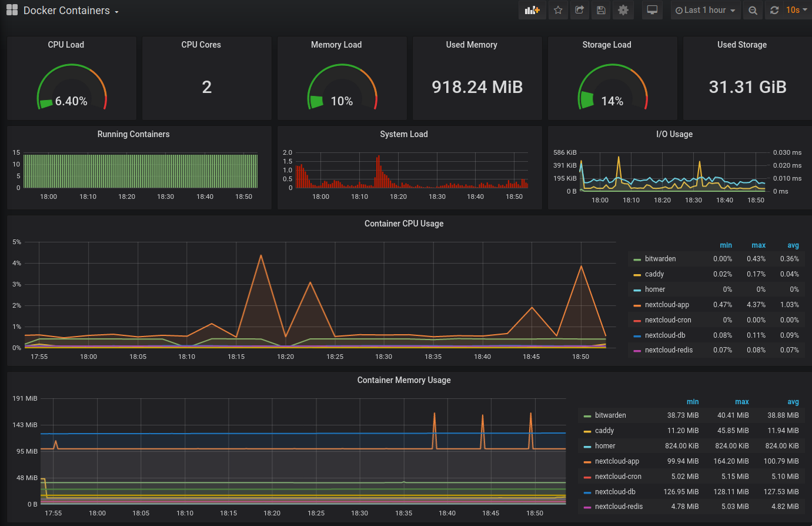
Task: Open the Docker Containers dashboard dropdown
Action: click(x=71, y=11)
